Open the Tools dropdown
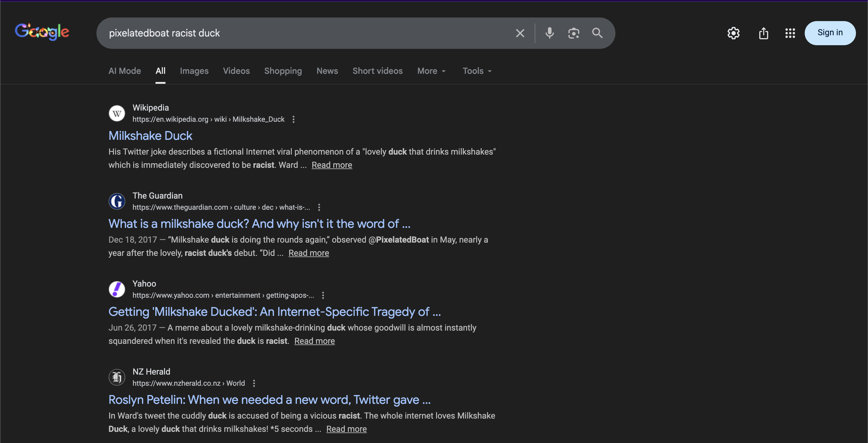Viewport: 868px width, 443px height. point(476,71)
